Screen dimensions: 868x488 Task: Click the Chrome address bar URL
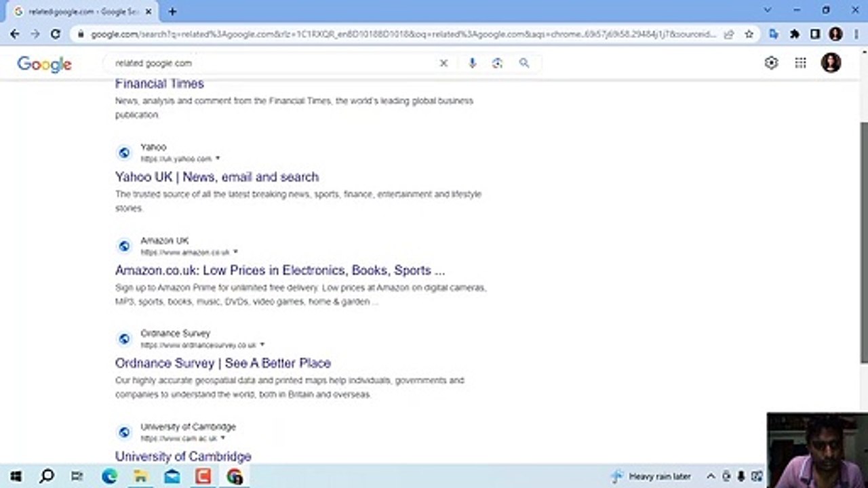(x=403, y=34)
